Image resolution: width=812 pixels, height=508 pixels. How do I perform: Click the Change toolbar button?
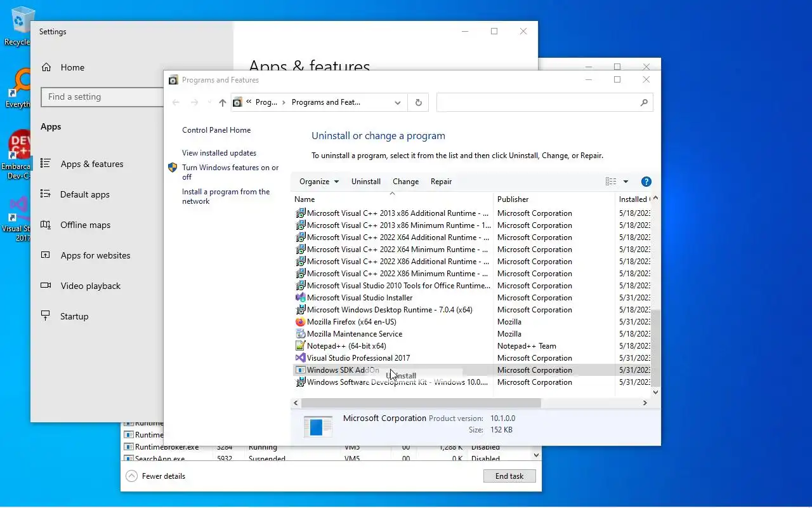click(x=405, y=182)
